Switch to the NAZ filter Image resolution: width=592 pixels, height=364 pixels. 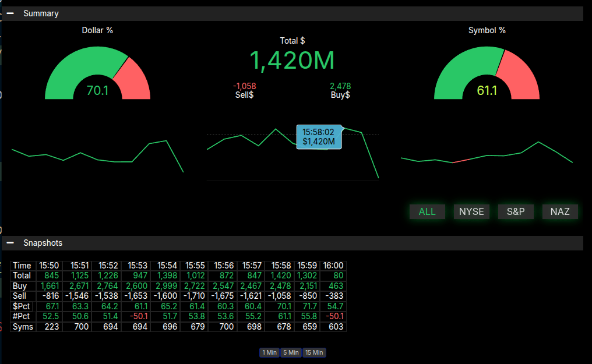(x=560, y=211)
